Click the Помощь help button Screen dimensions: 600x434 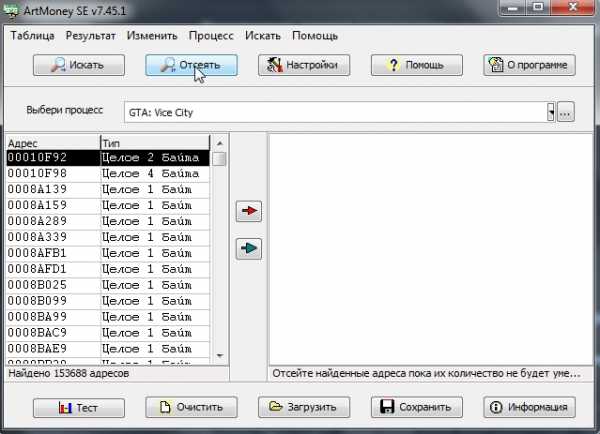pos(417,65)
